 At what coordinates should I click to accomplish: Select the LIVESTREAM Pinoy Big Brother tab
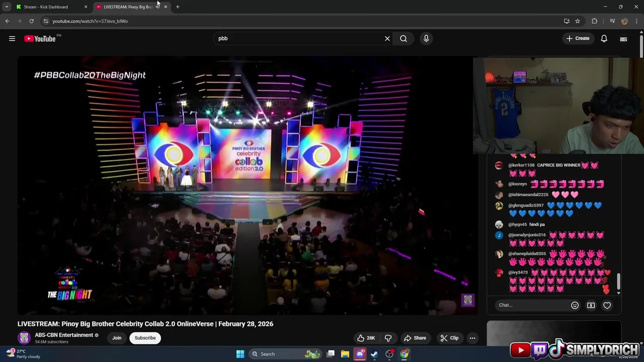click(x=128, y=7)
